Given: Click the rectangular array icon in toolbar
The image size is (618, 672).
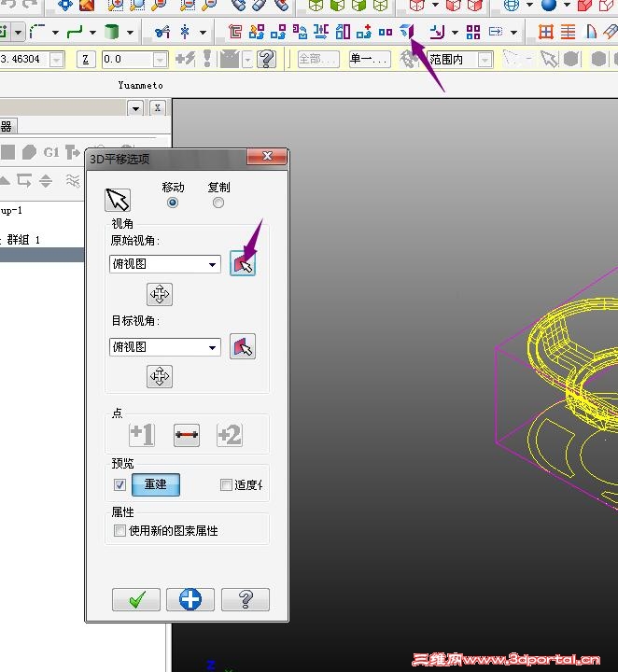Looking at the screenshot, I should [473, 32].
